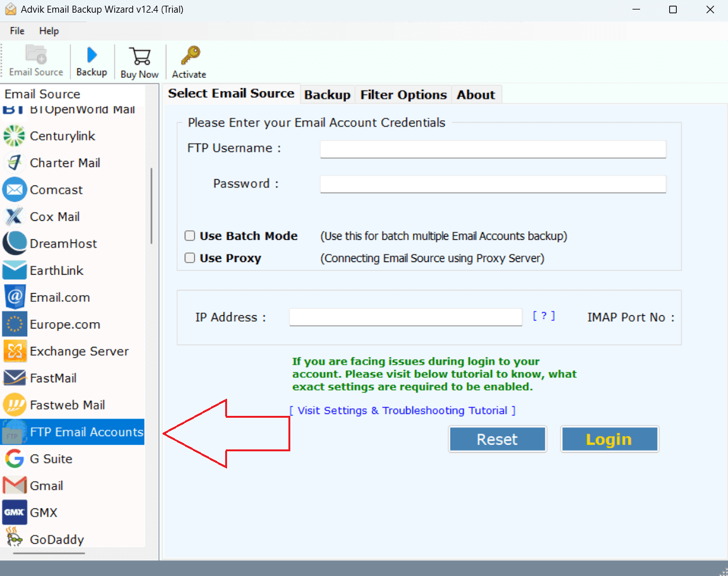Image resolution: width=728 pixels, height=576 pixels.
Task: Select the Centurylink icon in the source list
Action: tap(14, 135)
